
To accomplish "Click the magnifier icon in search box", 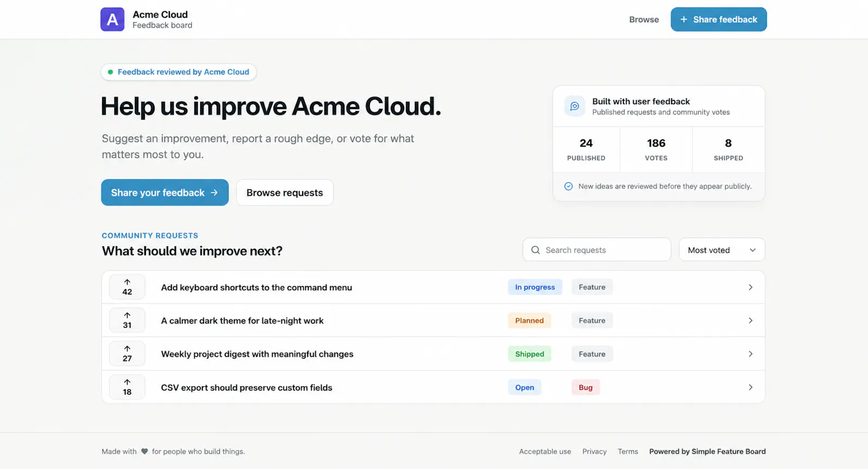I will pos(535,250).
